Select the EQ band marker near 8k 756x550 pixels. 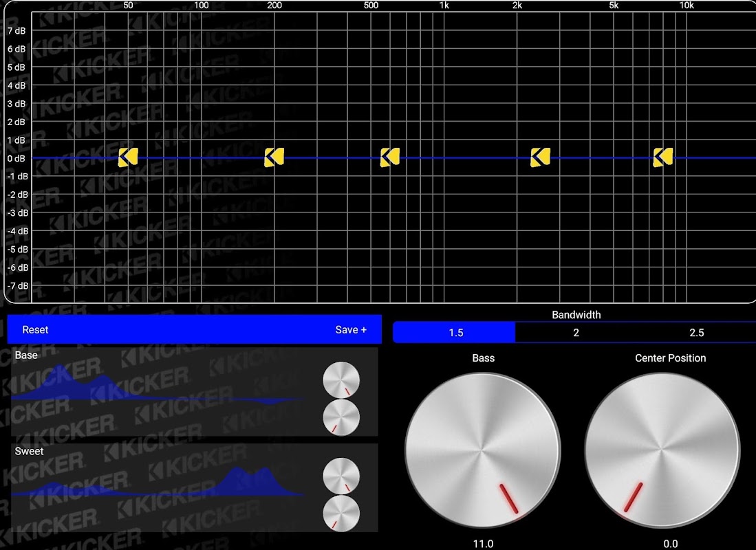(x=663, y=157)
